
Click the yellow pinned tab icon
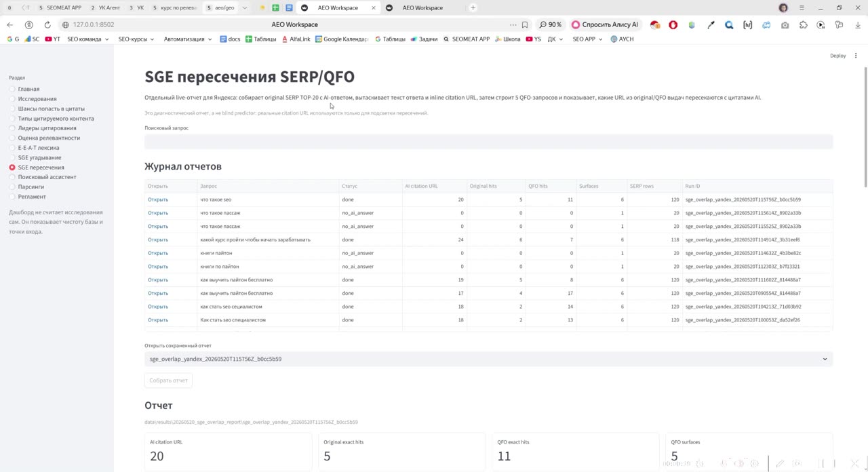tap(262, 7)
